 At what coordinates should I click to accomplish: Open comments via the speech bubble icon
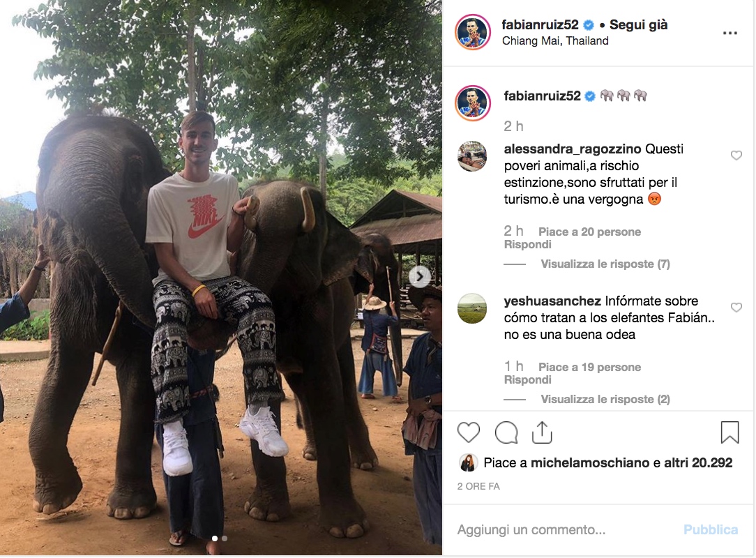[506, 433]
